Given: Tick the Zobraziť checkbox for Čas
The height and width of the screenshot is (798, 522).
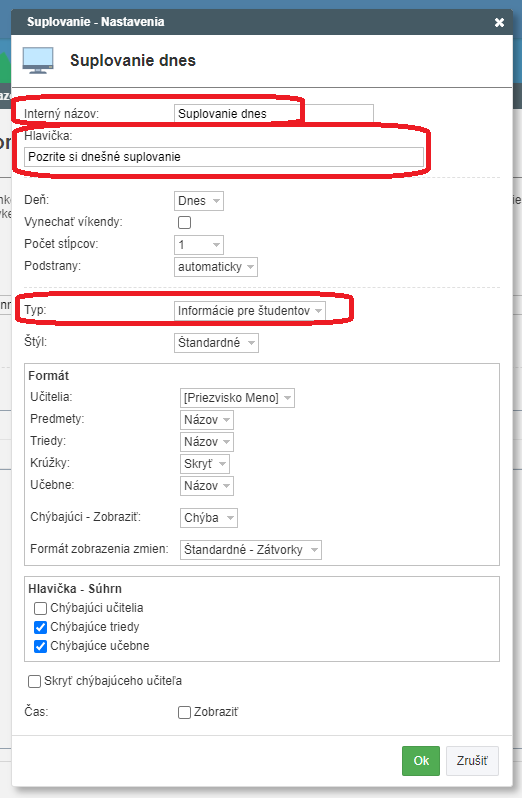Looking at the screenshot, I should [184, 712].
